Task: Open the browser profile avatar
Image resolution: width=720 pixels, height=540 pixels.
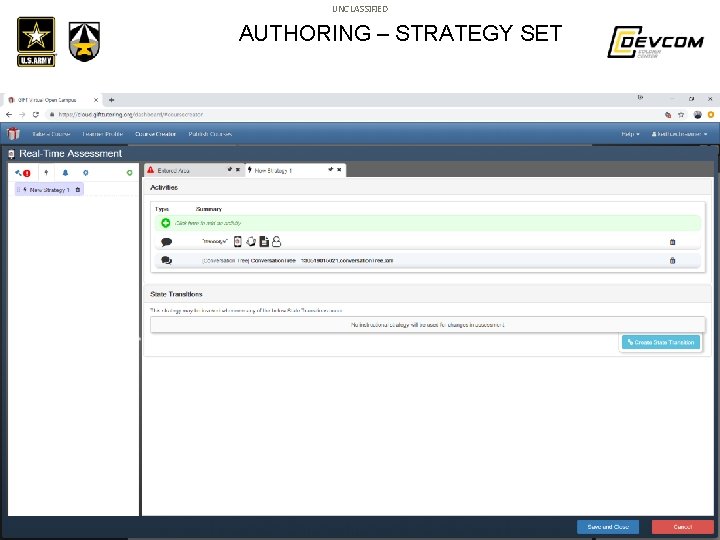Action: (x=698, y=115)
